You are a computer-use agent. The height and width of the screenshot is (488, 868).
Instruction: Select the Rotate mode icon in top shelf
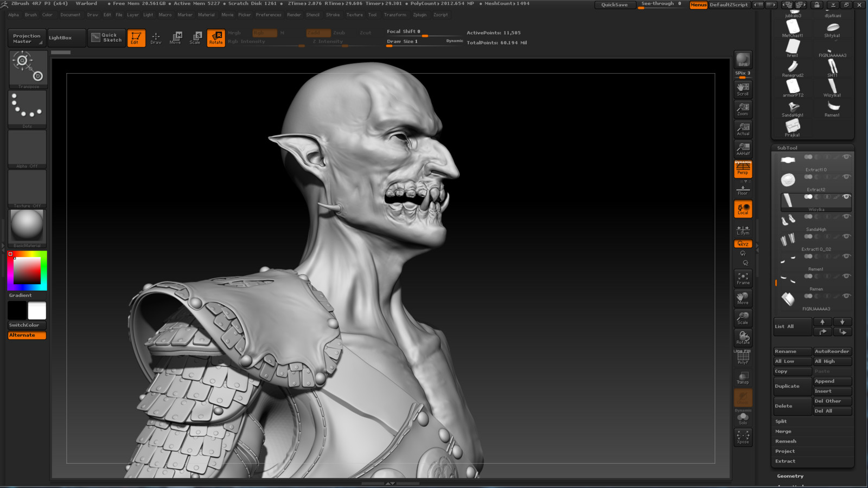point(216,38)
